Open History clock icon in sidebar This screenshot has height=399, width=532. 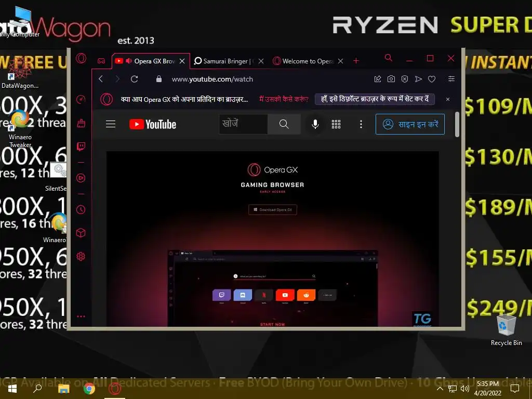pos(81,209)
